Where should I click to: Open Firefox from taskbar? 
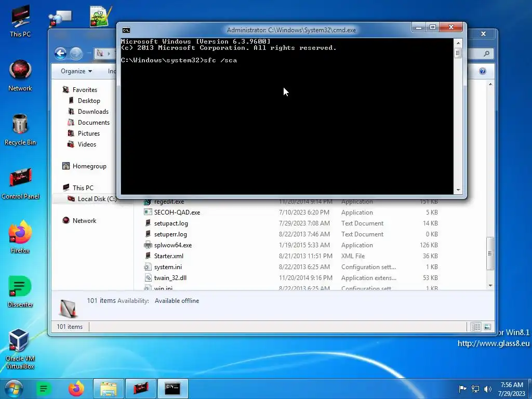point(76,389)
